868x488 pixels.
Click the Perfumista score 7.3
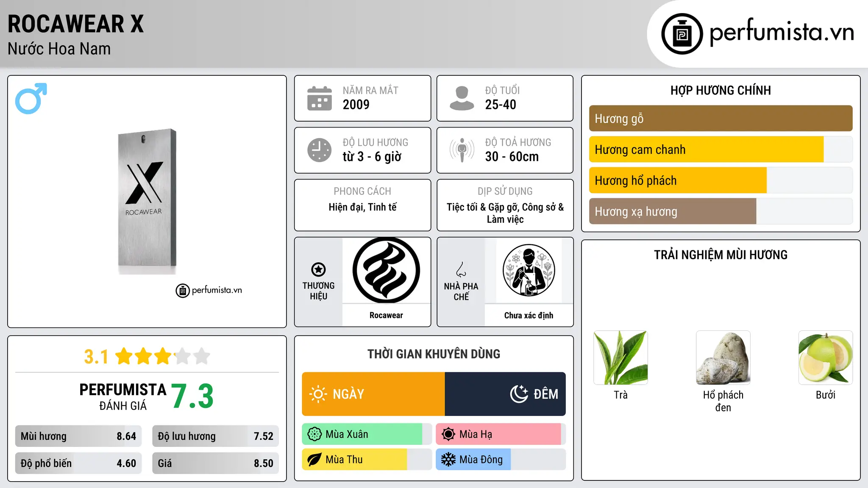click(x=192, y=396)
